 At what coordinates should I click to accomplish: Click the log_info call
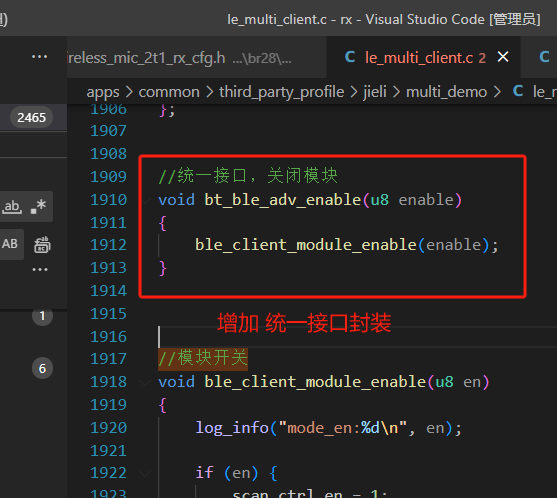pos(232,428)
